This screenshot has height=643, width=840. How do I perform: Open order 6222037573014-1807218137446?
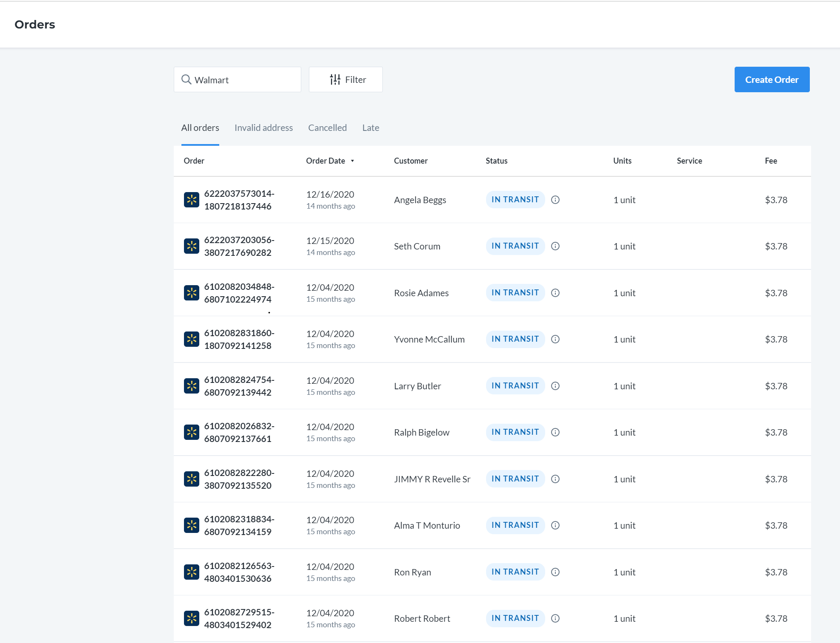coord(239,200)
